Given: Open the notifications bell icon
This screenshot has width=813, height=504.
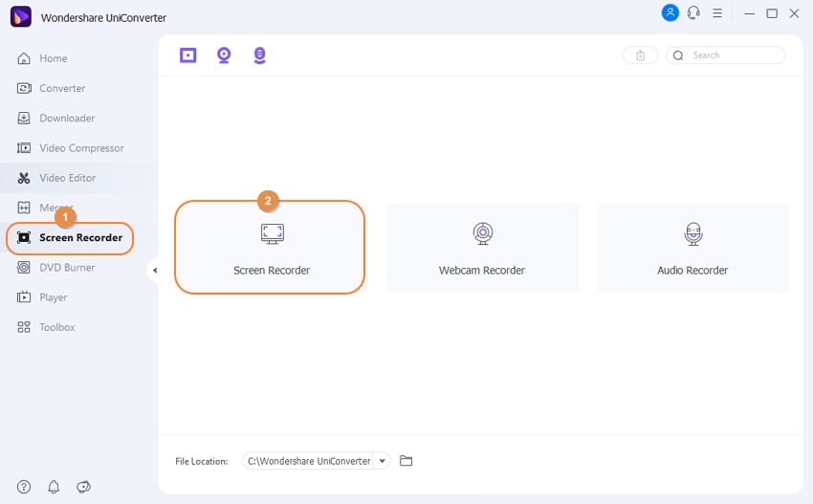Looking at the screenshot, I should 54,487.
